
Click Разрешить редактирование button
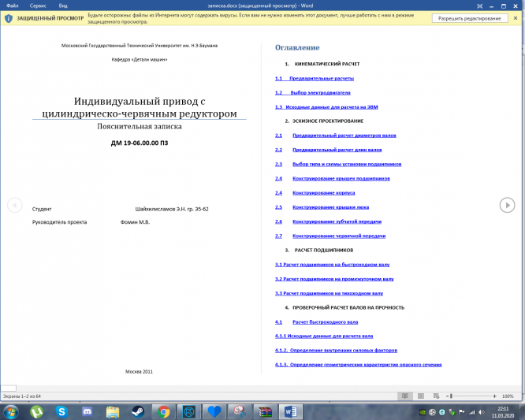(x=469, y=18)
